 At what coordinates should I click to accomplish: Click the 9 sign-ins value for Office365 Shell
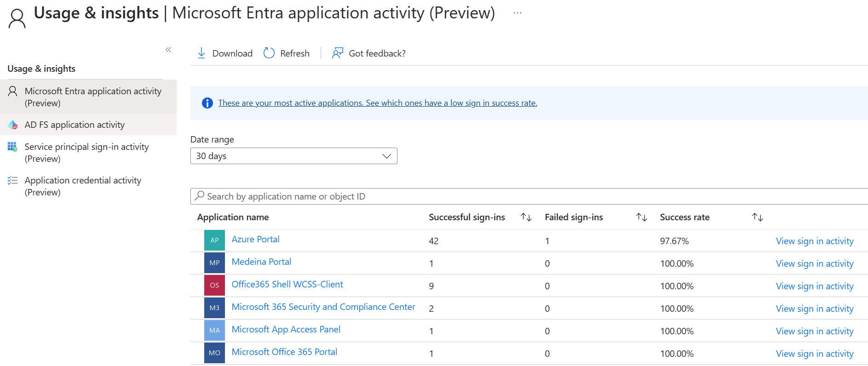431,286
